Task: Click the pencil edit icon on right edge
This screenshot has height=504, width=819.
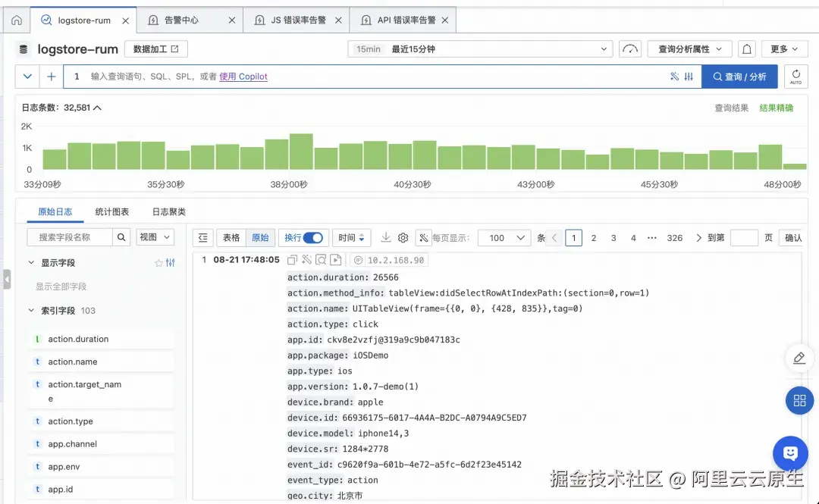Action: click(x=799, y=358)
